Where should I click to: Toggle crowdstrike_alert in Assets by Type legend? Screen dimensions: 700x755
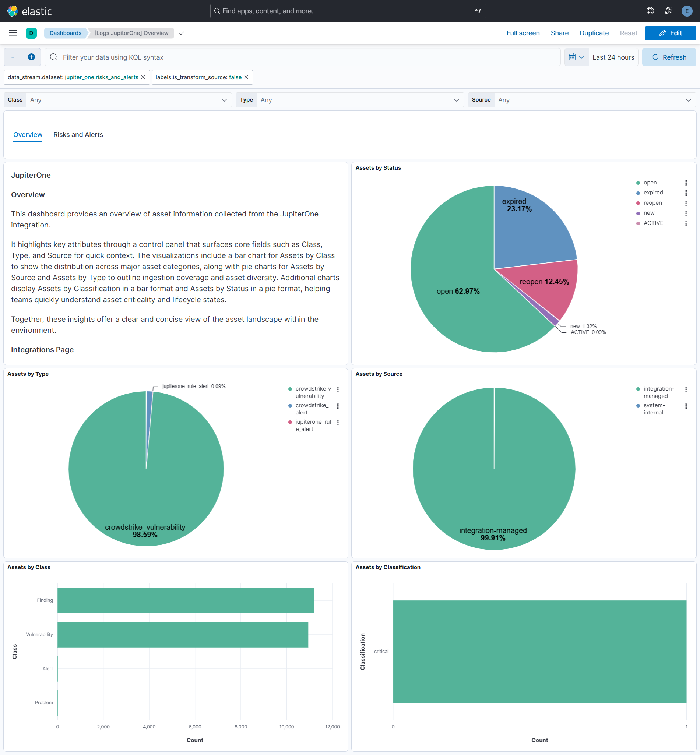(x=312, y=409)
